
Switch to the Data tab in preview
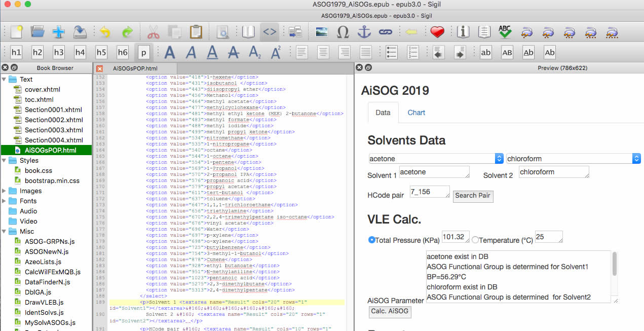point(383,113)
